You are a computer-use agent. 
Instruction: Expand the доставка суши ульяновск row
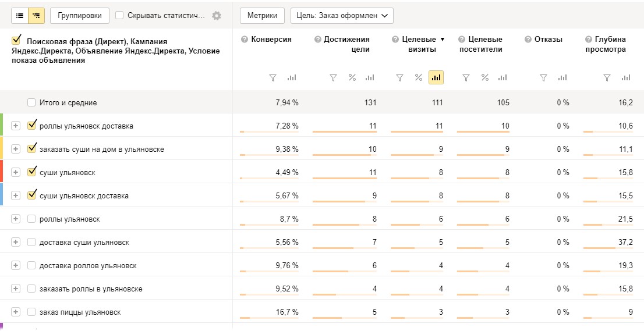click(16, 242)
